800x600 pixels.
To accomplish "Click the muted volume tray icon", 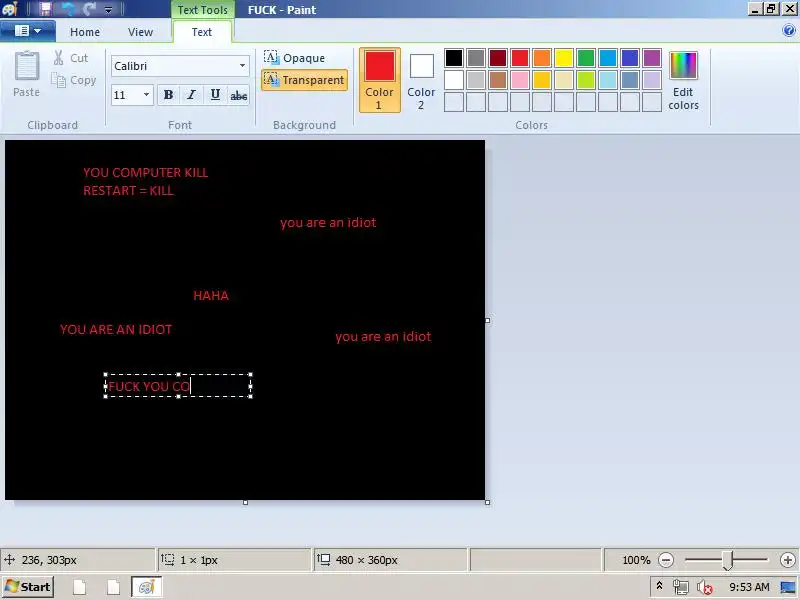I will click(705, 587).
